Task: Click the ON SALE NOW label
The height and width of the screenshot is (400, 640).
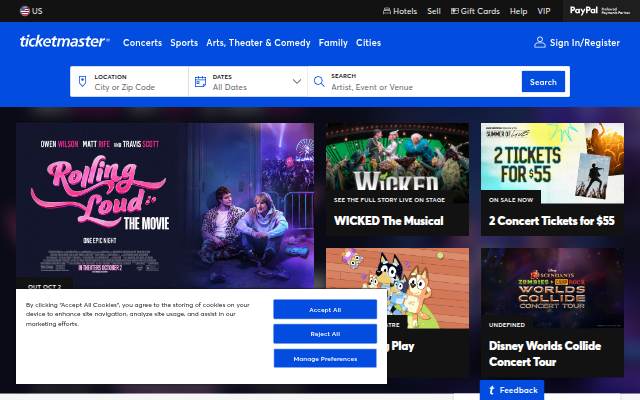Action: [x=511, y=200]
